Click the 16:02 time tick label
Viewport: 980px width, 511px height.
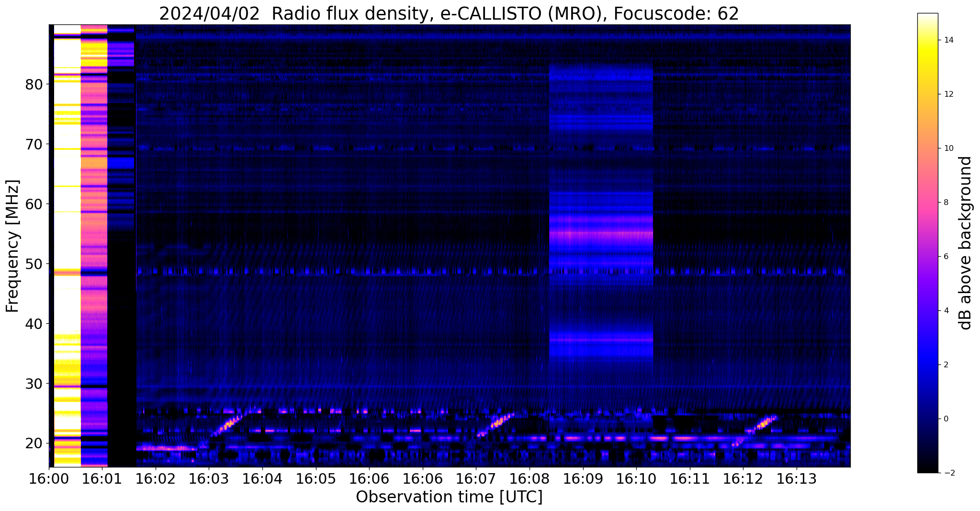pos(156,478)
